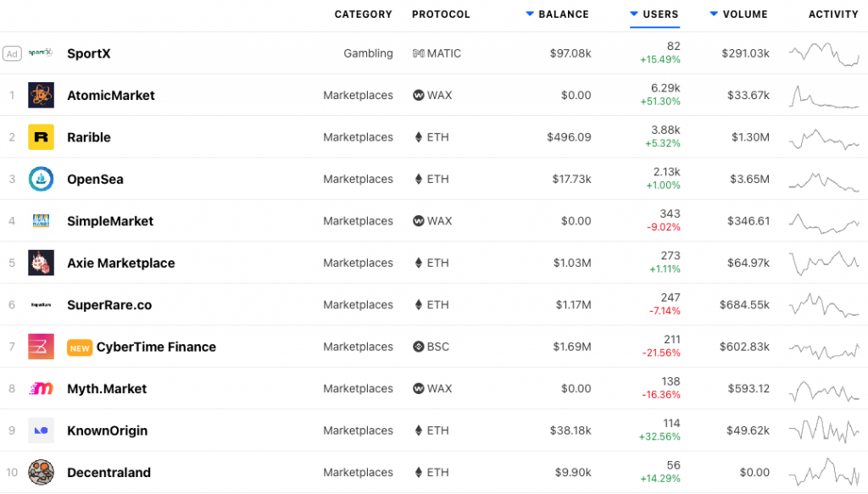Sort the table by Balance column
Screen dimensions: 868x494
pyautogui.click(x=558, y=14)
